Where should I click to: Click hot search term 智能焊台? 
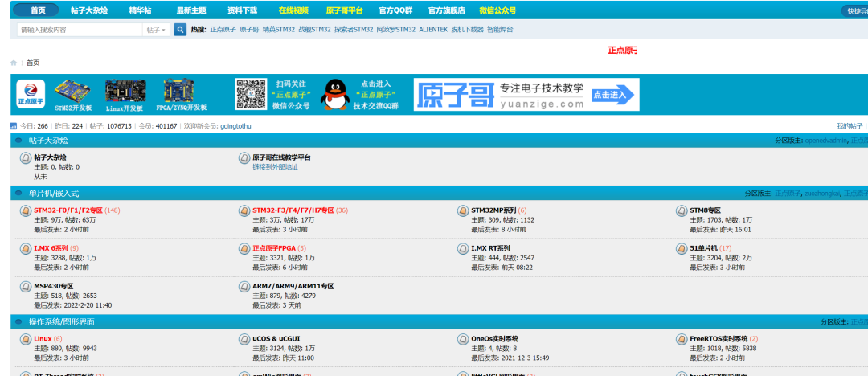click(x=500, y=30)
